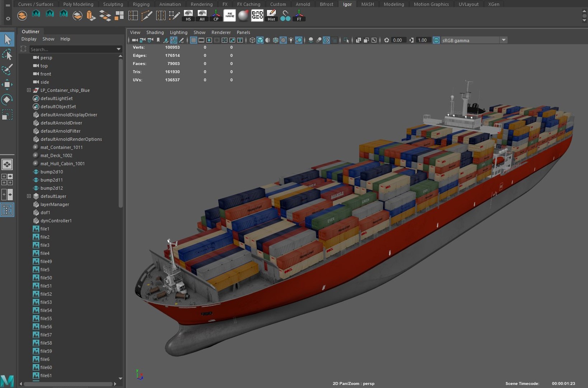Toggle color management ON button
The width and height of the screenshot is (588, 388).
pyautogui.click(x=436, y=40)
